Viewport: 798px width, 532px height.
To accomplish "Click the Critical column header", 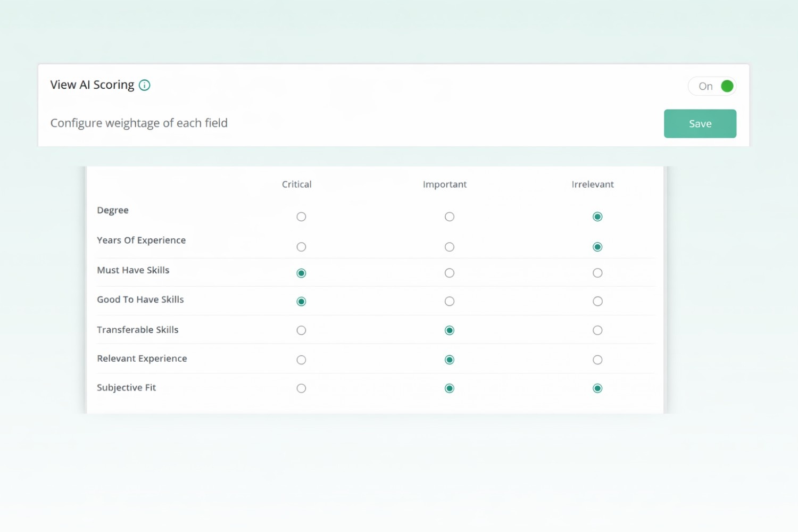I will 296,184.
